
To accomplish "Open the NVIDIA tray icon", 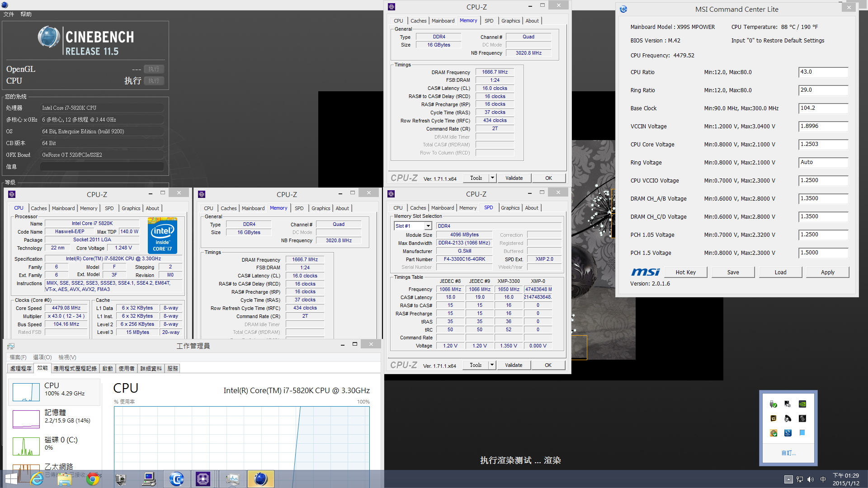I will [x=802, y=404].
